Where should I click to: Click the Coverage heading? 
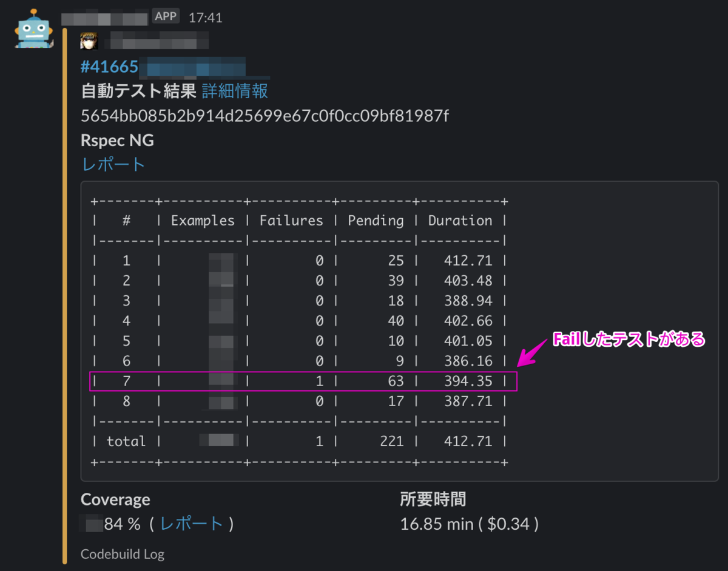pyautogui.click(x=115, y=499)
